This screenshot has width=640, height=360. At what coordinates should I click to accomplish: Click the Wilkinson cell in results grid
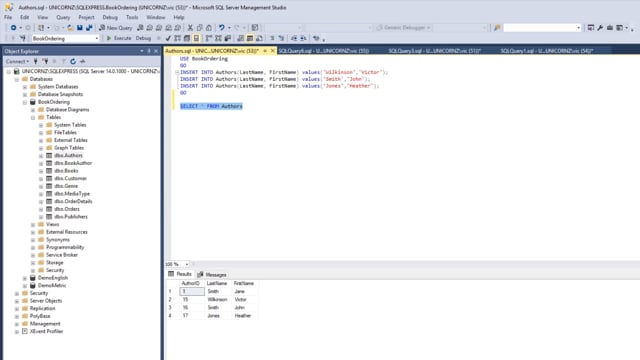pyautogui.click(x=217, y=300)
